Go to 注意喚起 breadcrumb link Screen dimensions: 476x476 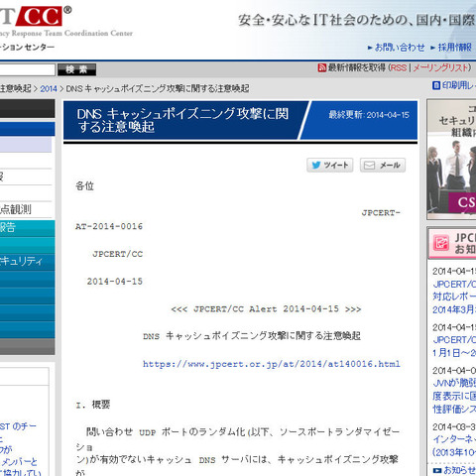(16, 88)
